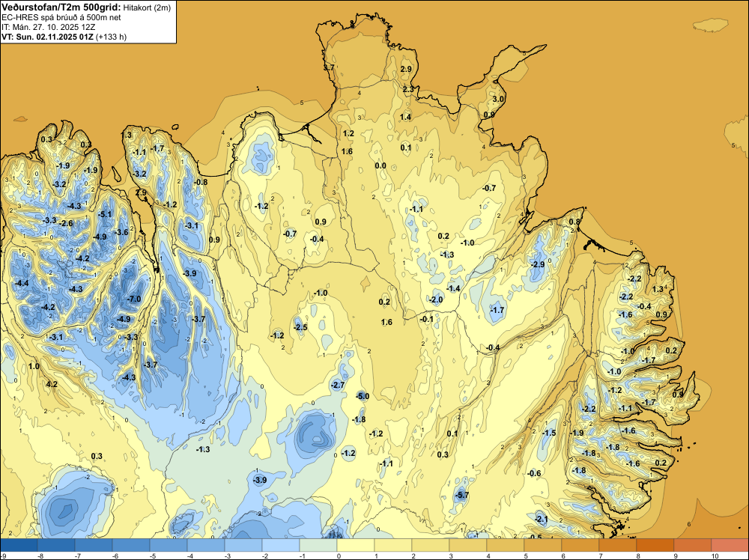749x560 pixels.
Task: Click legend color swatch between -2 and -1
Action: tap(281, 545)
